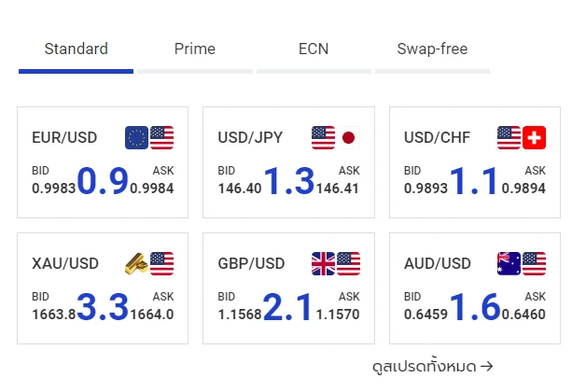Image resolution: width=586 pixels, height=392 pixels.
Task: Open the USD/CHF spread card
Action: point(475,162)
